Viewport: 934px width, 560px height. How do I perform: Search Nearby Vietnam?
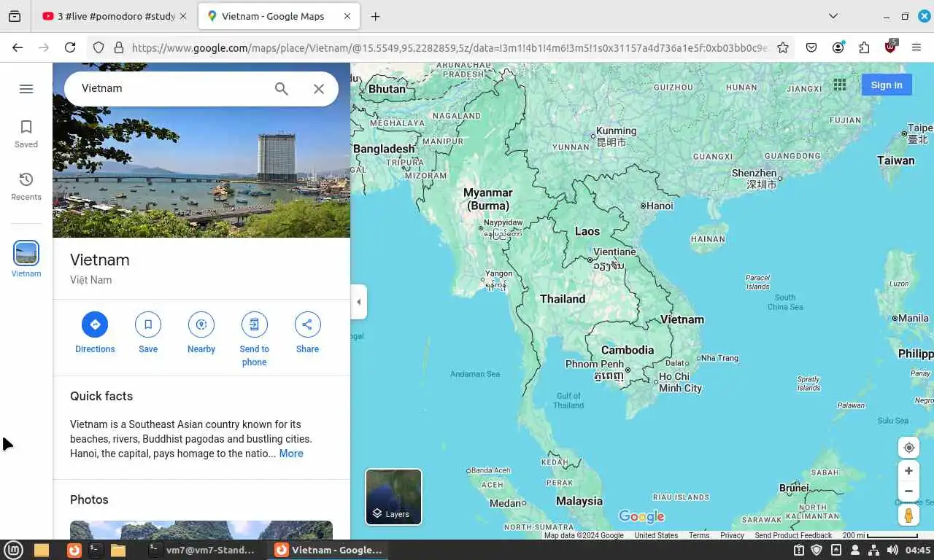201,333
